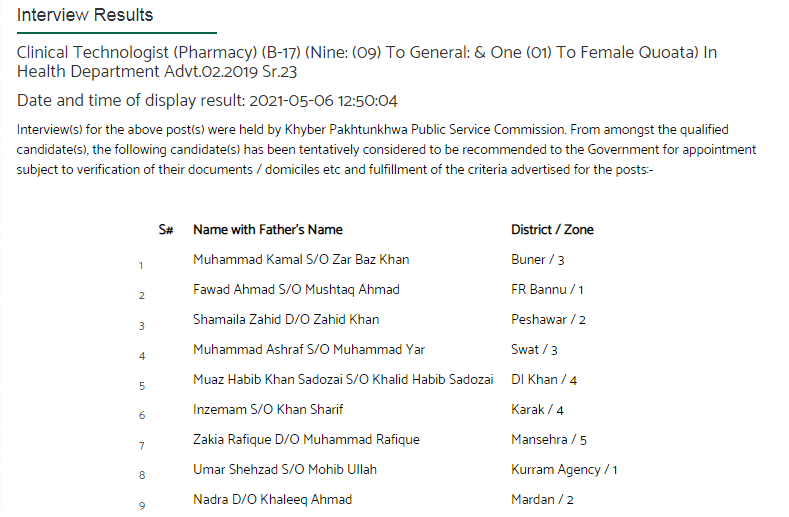Click the Mansehra / 5 district cell

(x=548, y=439)
